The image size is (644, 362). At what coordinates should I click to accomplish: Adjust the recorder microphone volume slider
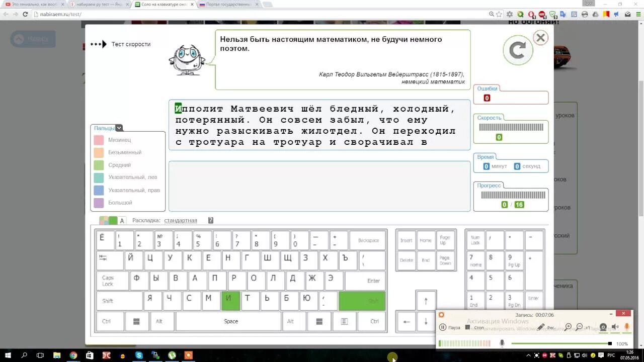561,343
